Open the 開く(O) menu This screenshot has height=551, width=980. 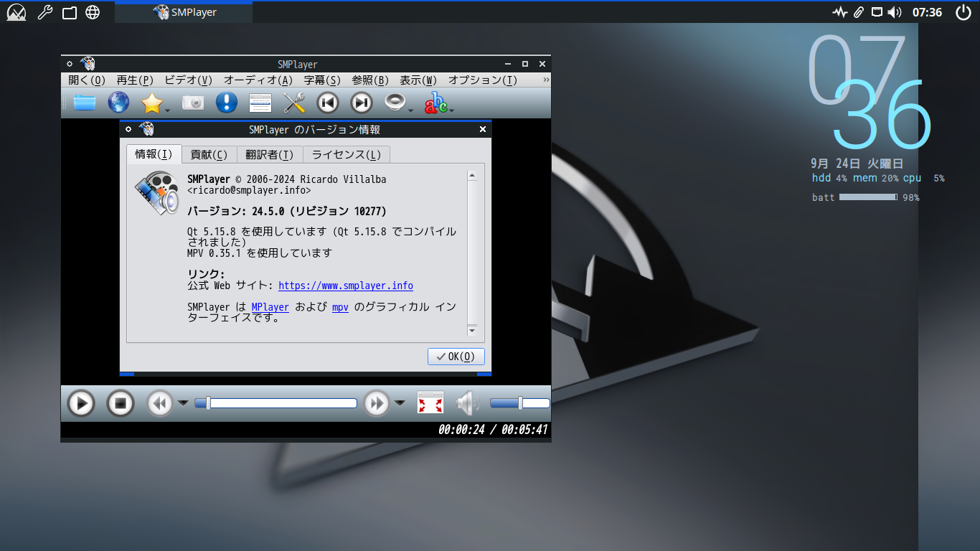(x=87, y=80)
